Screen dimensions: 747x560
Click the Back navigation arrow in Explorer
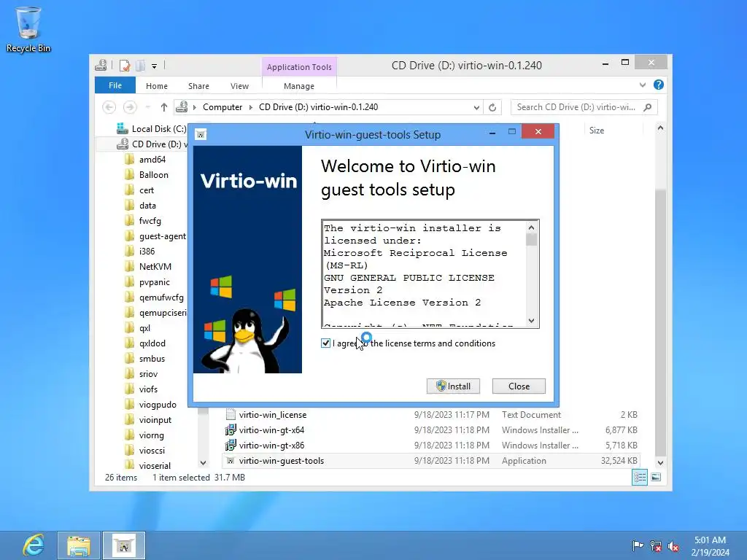(x=109, y=107)
